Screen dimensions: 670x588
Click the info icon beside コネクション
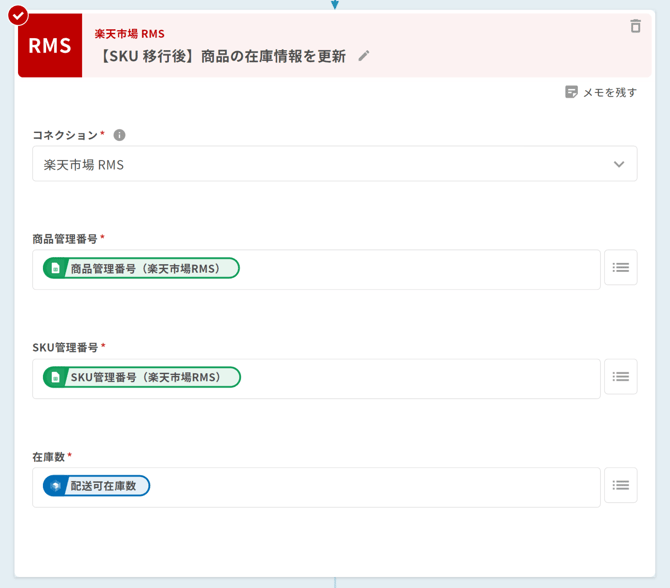(x=119, y=135)
